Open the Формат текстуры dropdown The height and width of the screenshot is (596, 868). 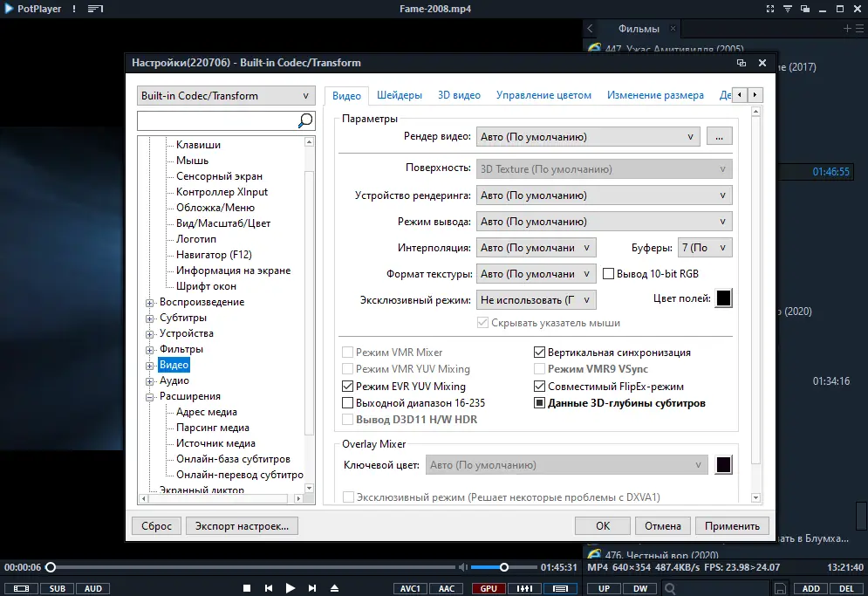(536, 274)
